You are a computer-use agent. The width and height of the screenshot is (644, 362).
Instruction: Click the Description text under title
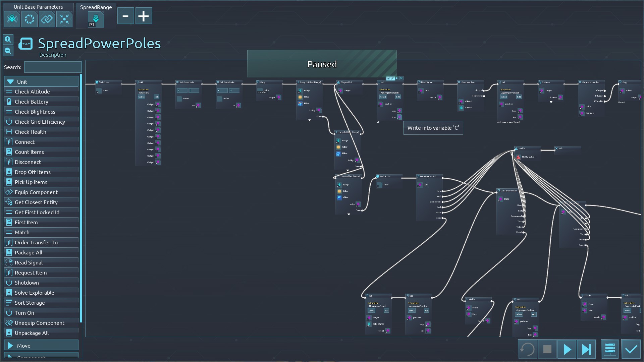click(x=53, y=55)
